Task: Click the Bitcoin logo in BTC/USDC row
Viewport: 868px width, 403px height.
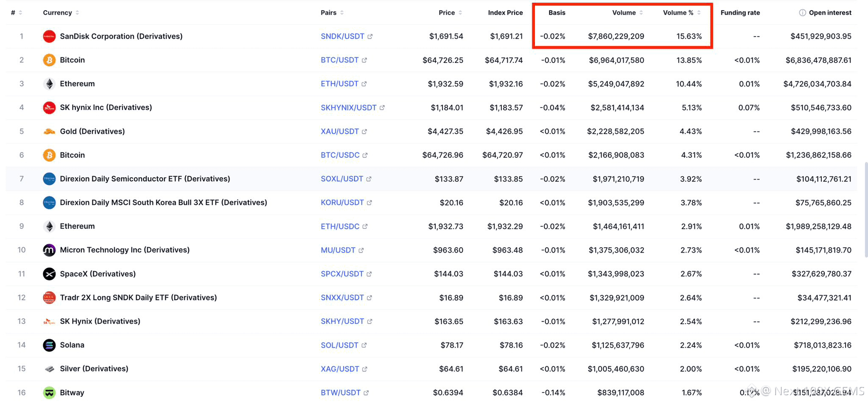Action: point(49,155)
